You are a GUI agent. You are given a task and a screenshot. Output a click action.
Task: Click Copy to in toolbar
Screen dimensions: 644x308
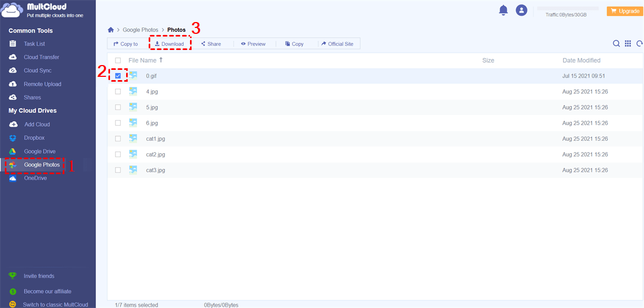pos(126,44)
